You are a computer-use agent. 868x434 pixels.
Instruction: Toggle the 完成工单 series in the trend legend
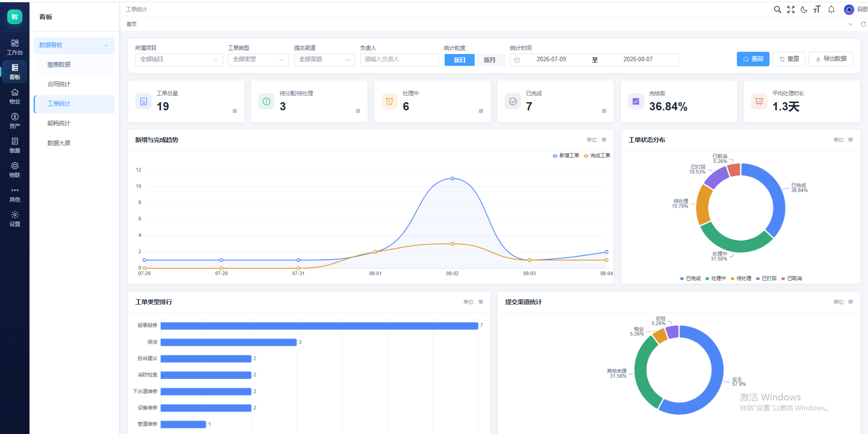click(x=597, y=156)
